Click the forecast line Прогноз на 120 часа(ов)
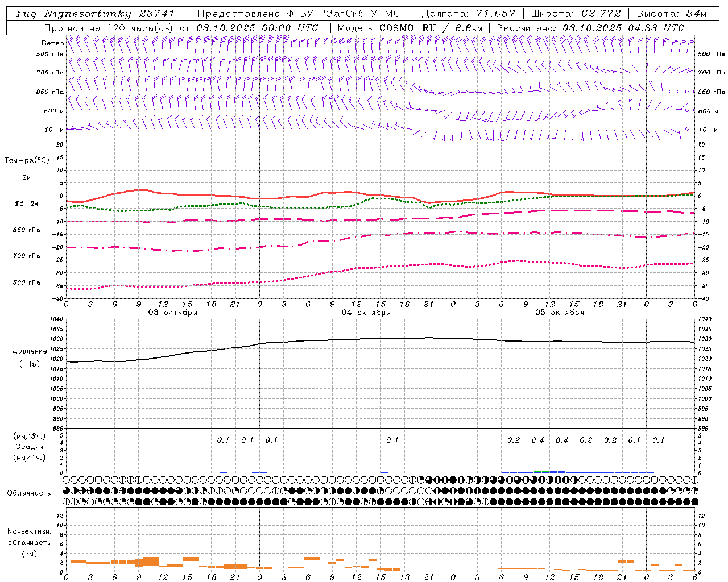Viewport: 728px width, 582px height. click(x=109, y=28)
